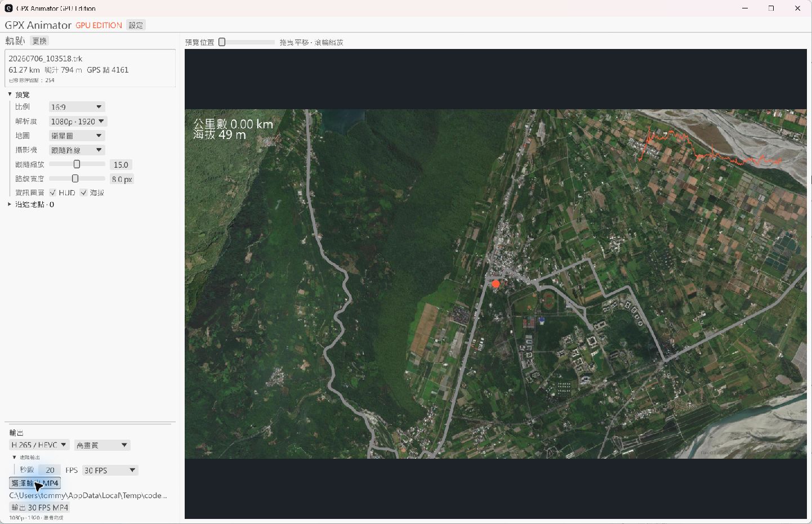812x524 pixels.
Task: Click the app icon in the title bar
Action: pyautogui.click(x=8, y=8)
